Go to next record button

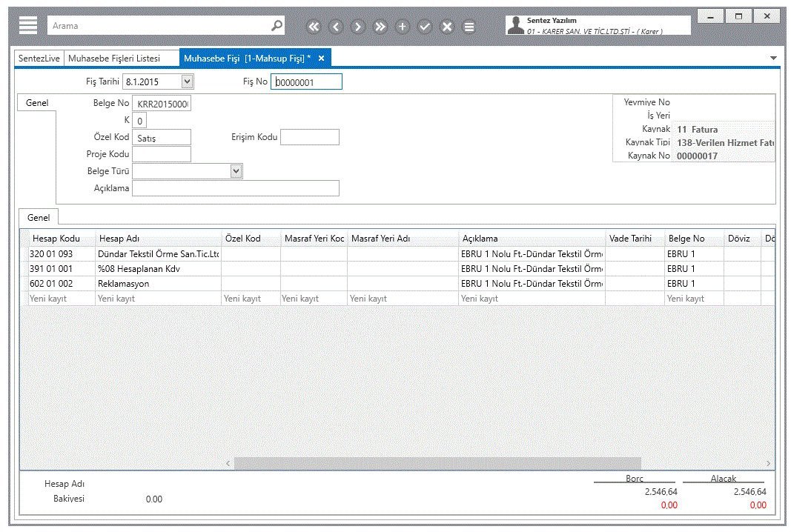coord(357,27)
